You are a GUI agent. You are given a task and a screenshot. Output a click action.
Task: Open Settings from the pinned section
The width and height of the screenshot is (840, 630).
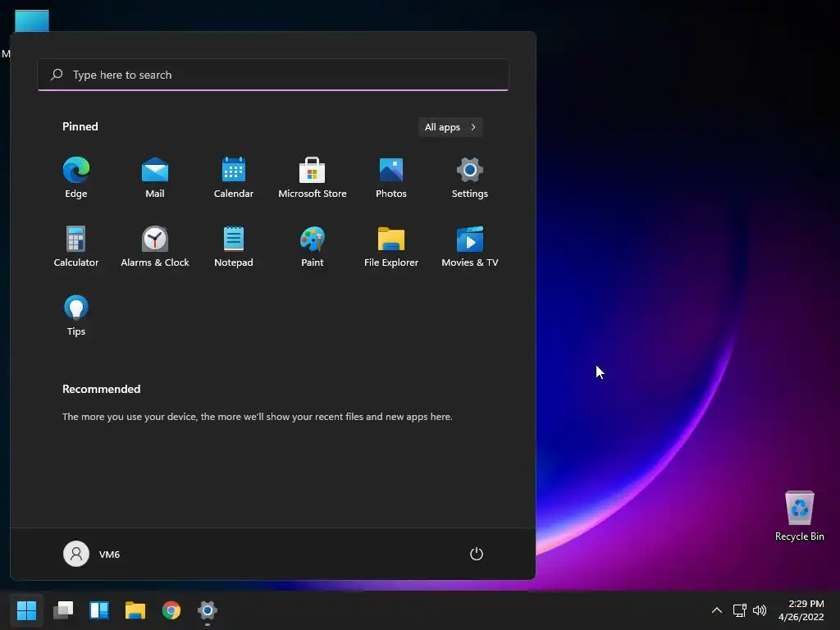click(470, 178)
